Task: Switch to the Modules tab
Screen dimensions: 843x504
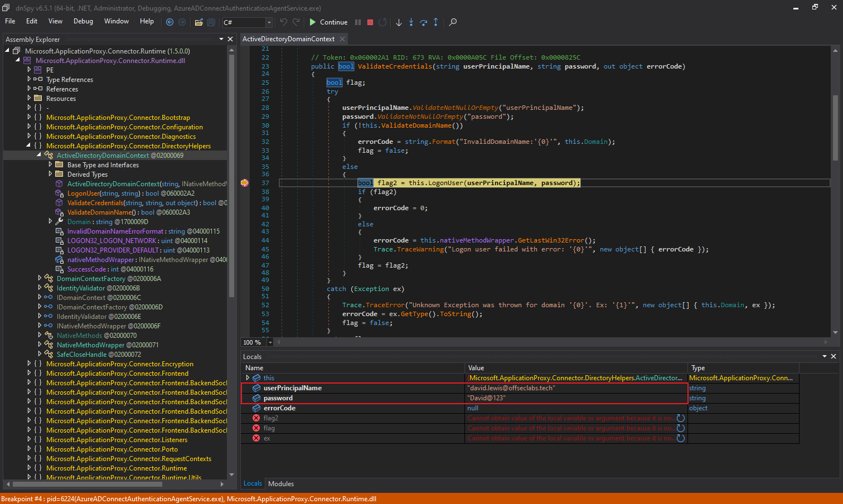Action: click(x=281, y=484)
